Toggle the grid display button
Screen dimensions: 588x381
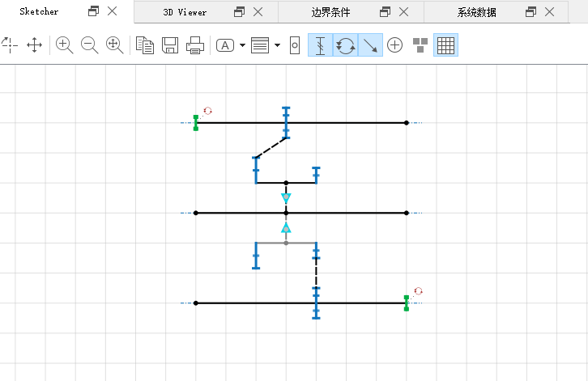click(445, 45)
